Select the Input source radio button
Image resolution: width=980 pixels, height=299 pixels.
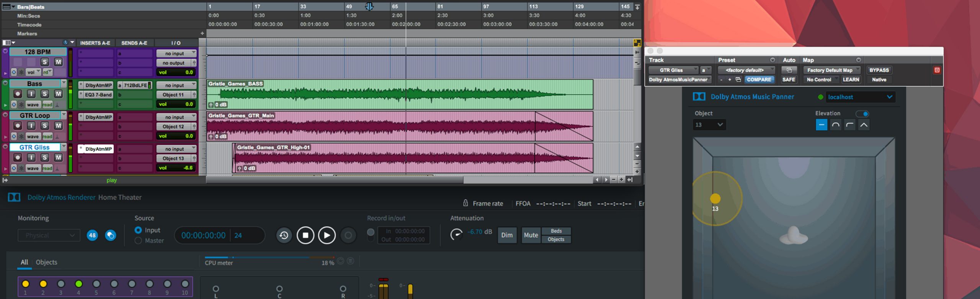pos(138,230)
